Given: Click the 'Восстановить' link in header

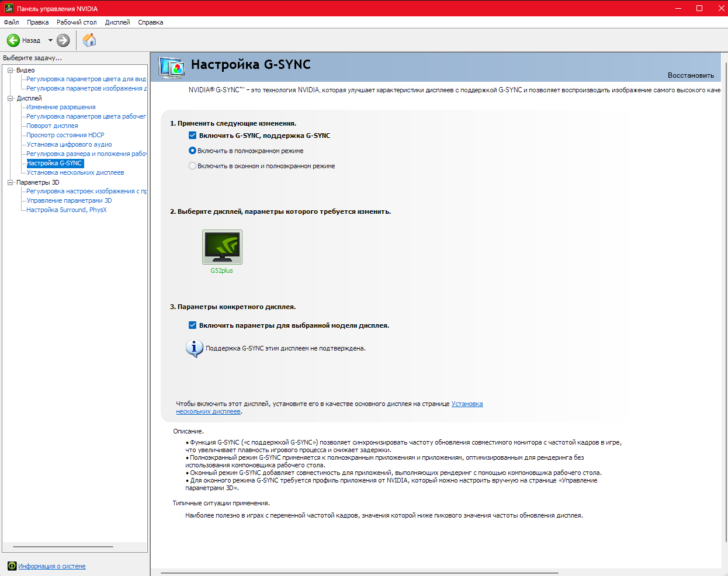Looking at the screenshot, I should 691,75.
